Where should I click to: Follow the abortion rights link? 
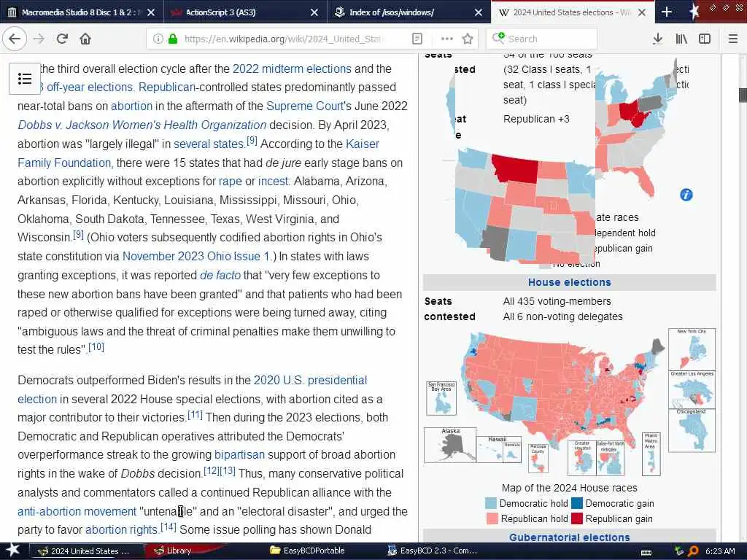(121, 529)
